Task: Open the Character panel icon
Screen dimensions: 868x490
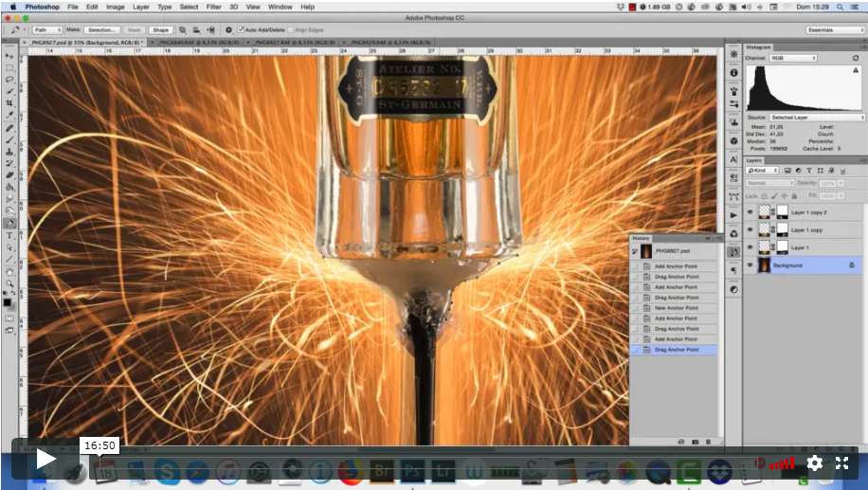Action: point(733,159)
